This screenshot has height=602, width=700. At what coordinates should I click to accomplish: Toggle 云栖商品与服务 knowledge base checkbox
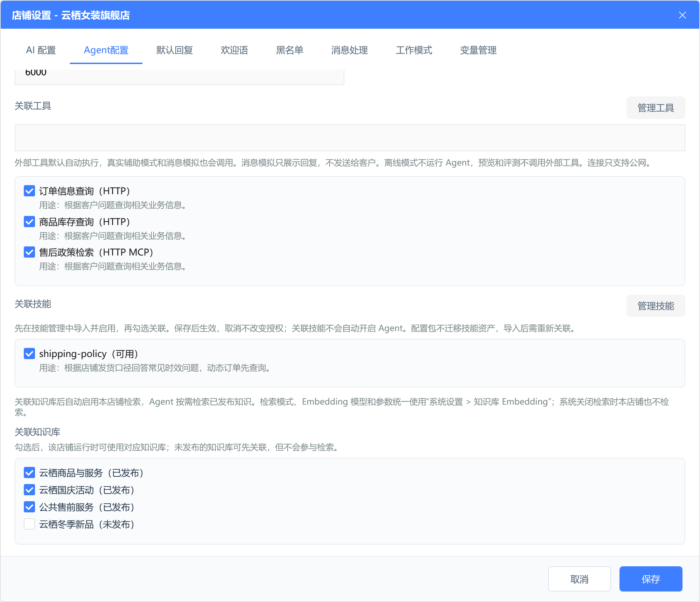(x=29, y=472)
